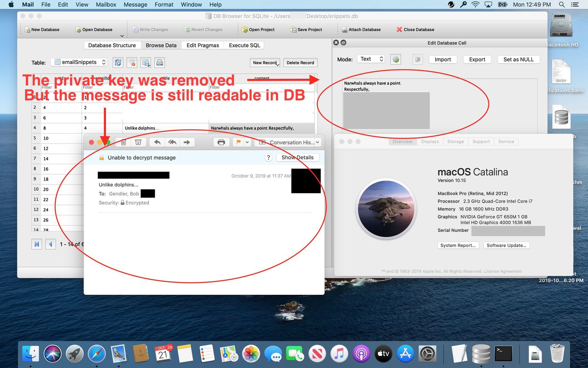Click Reply All arrow in Mail
The image size is (588, 368).
[172, 142]
